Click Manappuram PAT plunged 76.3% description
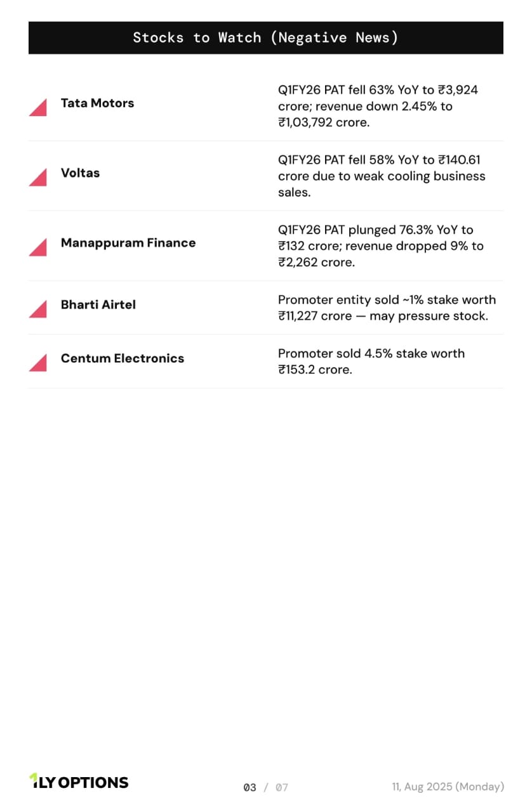 pos(381,246)
